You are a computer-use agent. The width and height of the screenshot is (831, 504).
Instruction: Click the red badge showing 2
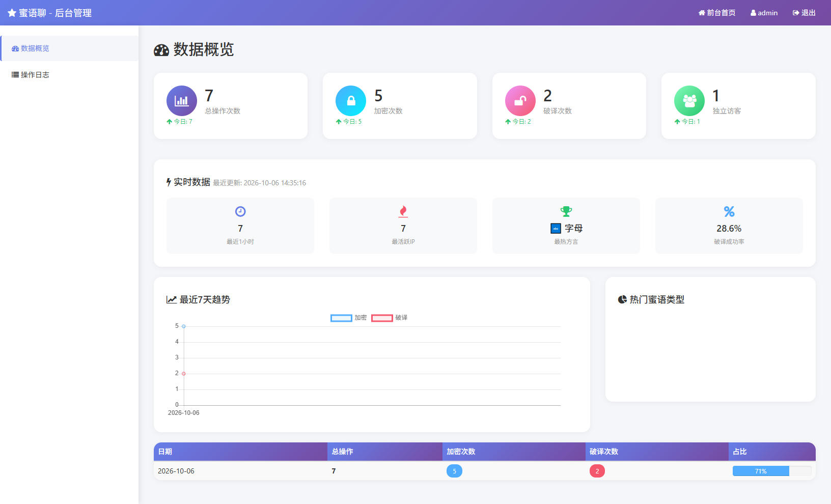tap(597, 471)
